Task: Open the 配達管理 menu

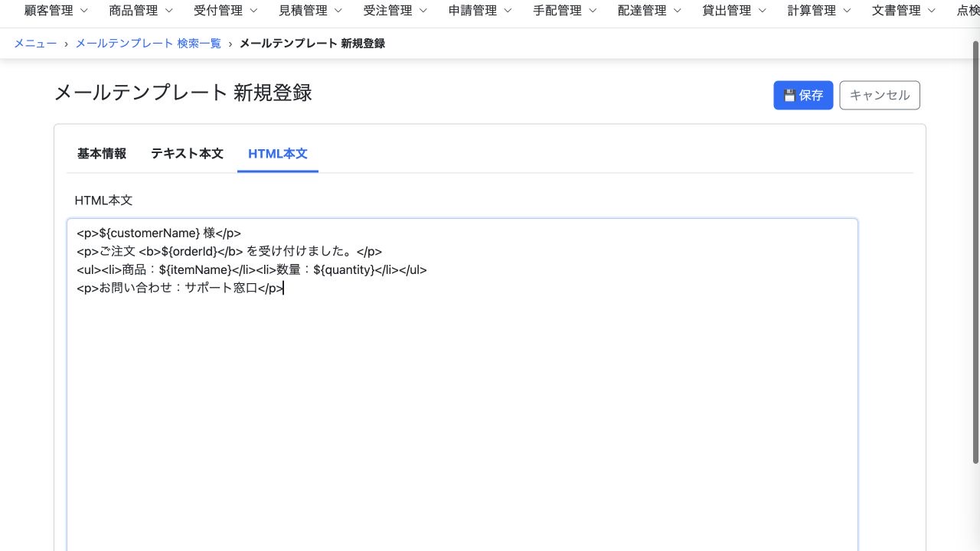Action: [x=649, y=11]
